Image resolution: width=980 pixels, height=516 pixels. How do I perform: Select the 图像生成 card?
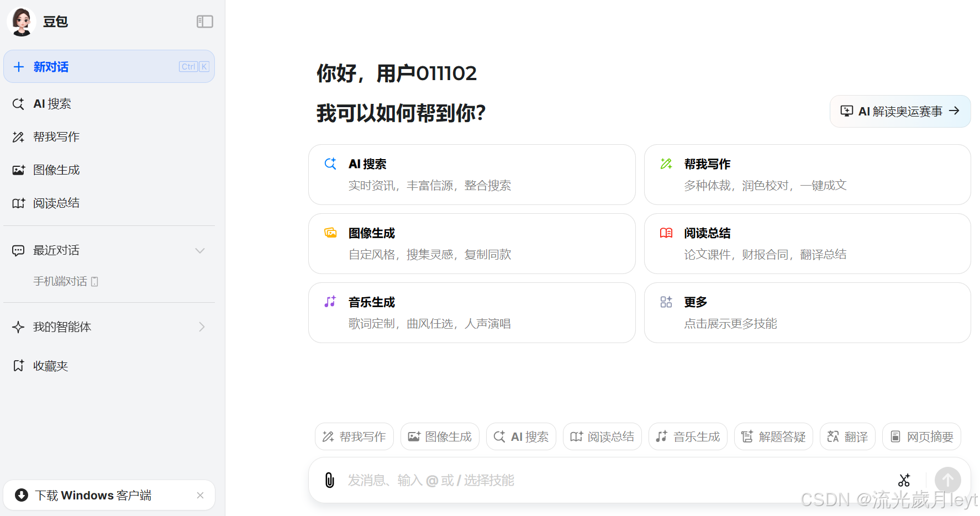(x=472, y=244)
